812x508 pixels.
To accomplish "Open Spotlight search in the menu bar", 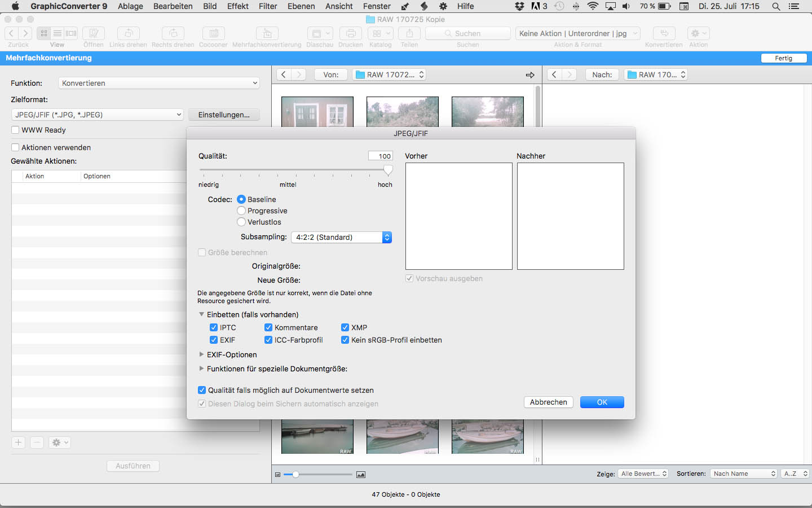I will [776, 6].
